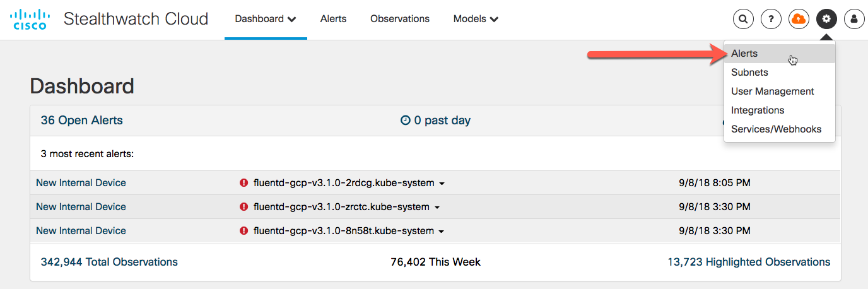Open Services/Webhooks from settings menu
868x289 pixels.
coord(776,129)
